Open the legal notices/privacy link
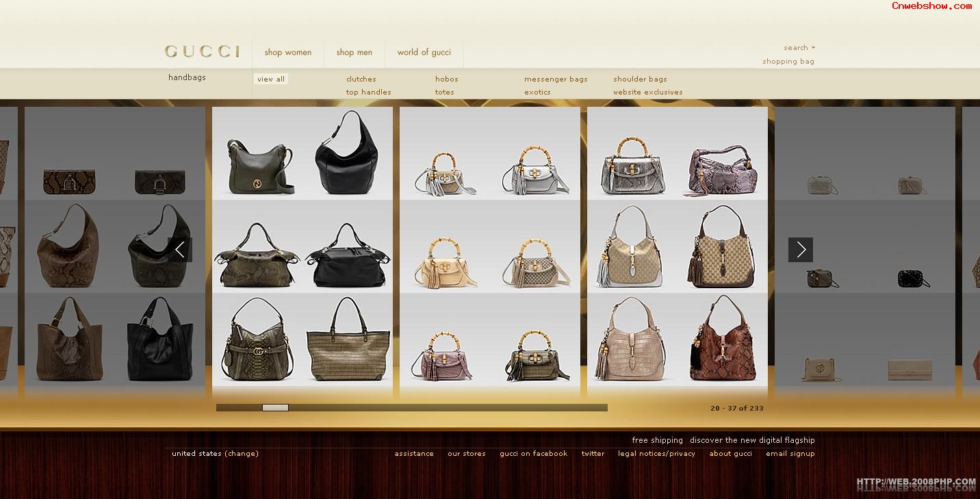Image resolution: width=980 pixels, height=499 pixels. 656,453
